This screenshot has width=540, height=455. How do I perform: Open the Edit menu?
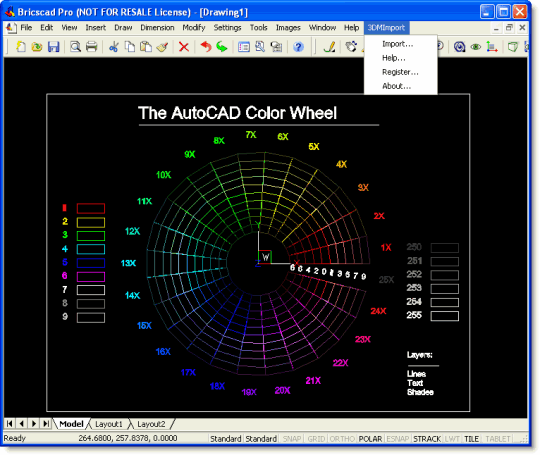(x=46, y=28)
